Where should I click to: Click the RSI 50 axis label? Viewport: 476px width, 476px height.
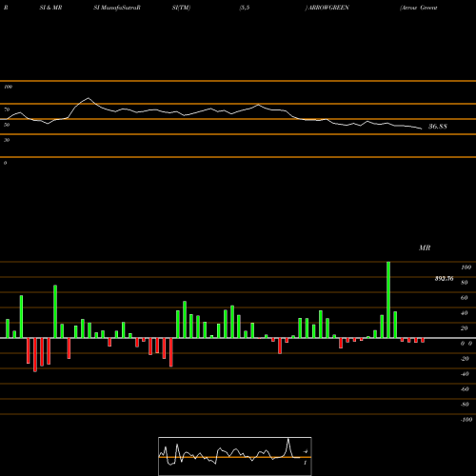[7, 125]
